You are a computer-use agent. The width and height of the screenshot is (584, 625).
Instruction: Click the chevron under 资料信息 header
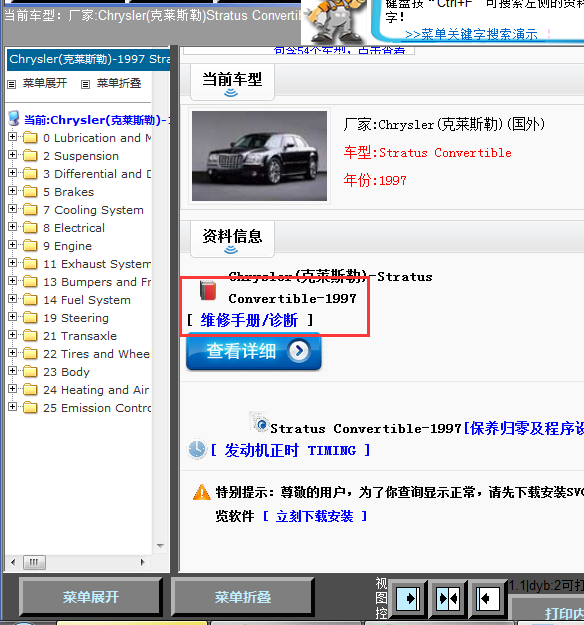(231, 250)
